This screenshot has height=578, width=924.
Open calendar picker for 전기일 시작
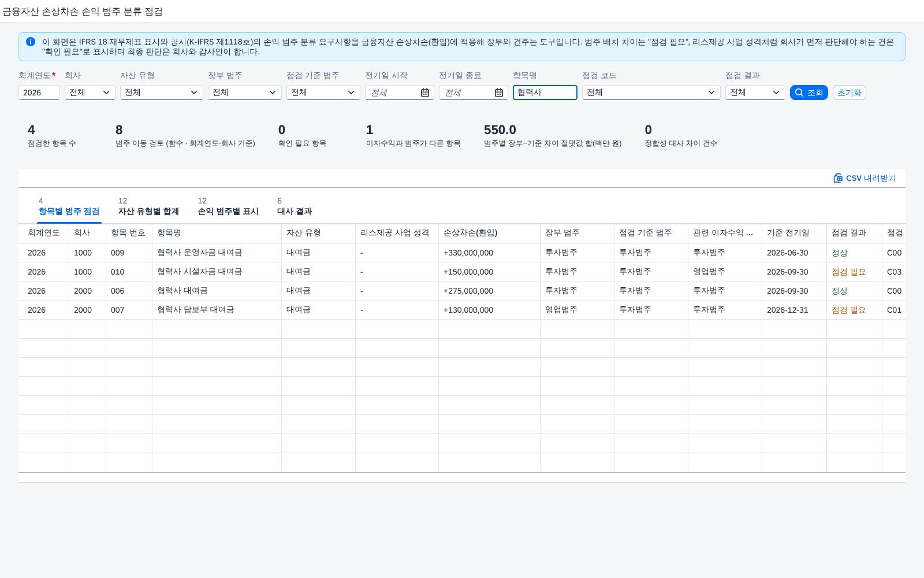[425, 92]
